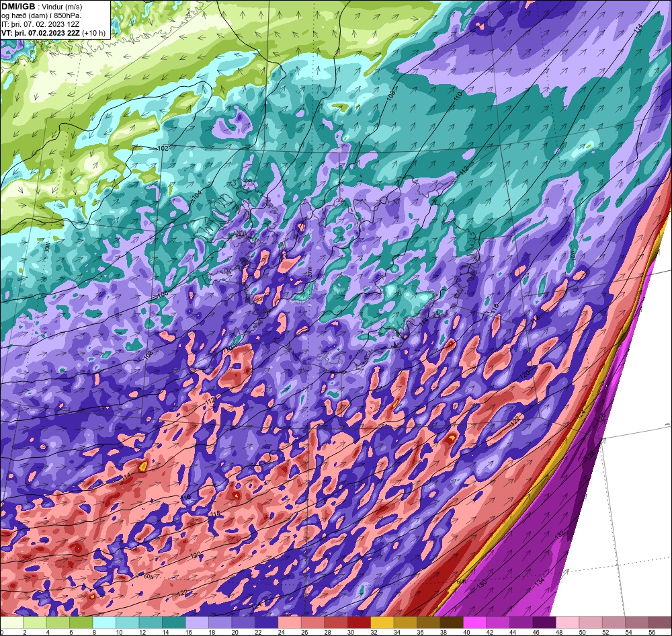The image size is (672, 636).
Task: Click the 10–12 m/s light turquoise legend swatch
Action: (x=128, y=623)
